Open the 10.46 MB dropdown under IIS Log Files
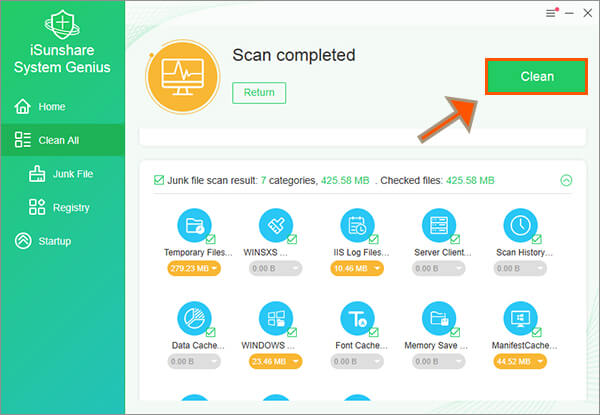600x415 pixels. (357, 269)
